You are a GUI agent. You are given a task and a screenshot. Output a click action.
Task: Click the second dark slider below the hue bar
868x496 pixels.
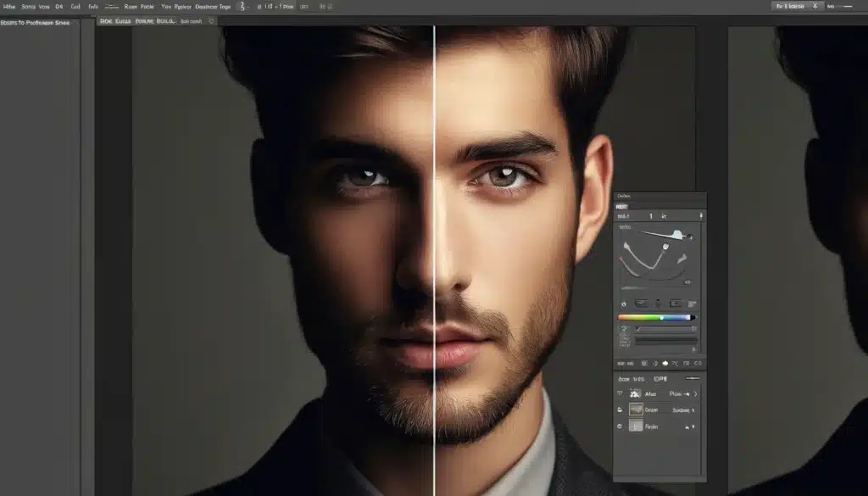[x=665, y=341]
